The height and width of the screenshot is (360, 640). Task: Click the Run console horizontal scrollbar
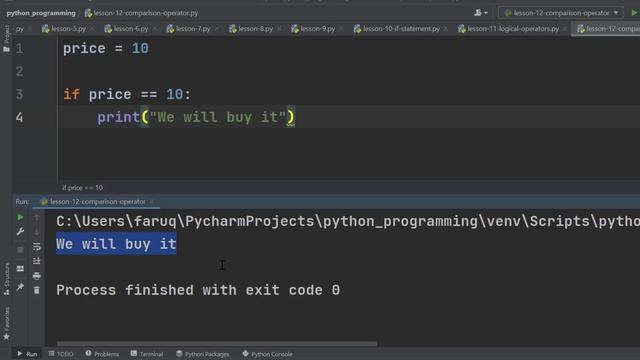(217, 344)
